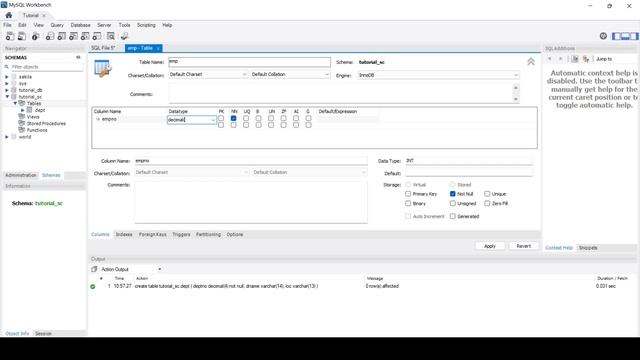Open the datatype dropdown for empno
640x360 pixels.
coord(213,120)
